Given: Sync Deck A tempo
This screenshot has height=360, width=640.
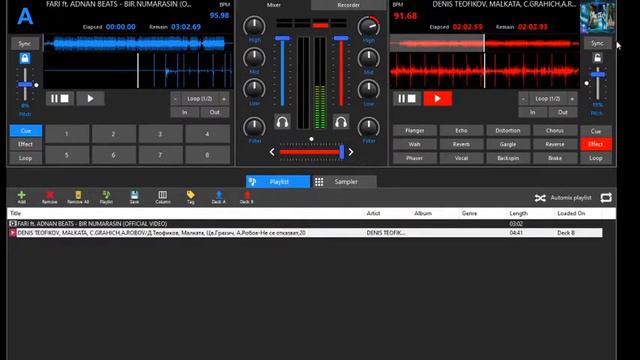Looking at the screenshot, I should click(24, 43).
